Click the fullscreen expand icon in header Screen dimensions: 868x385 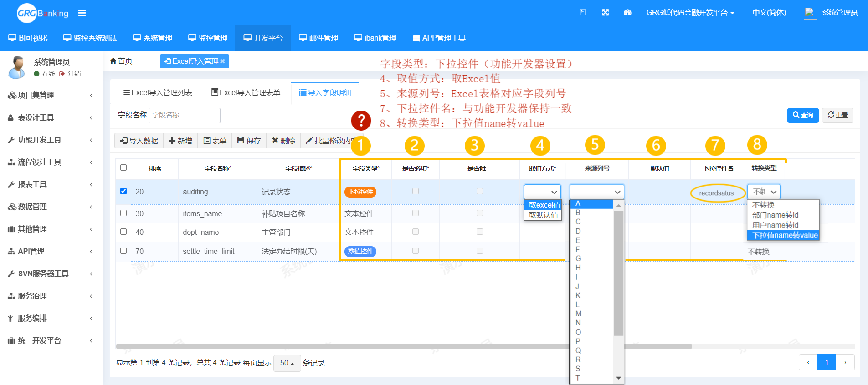tap(605, 13)
